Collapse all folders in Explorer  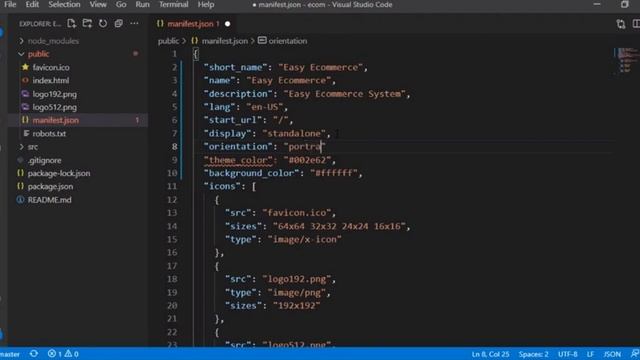tap(118, 24)
